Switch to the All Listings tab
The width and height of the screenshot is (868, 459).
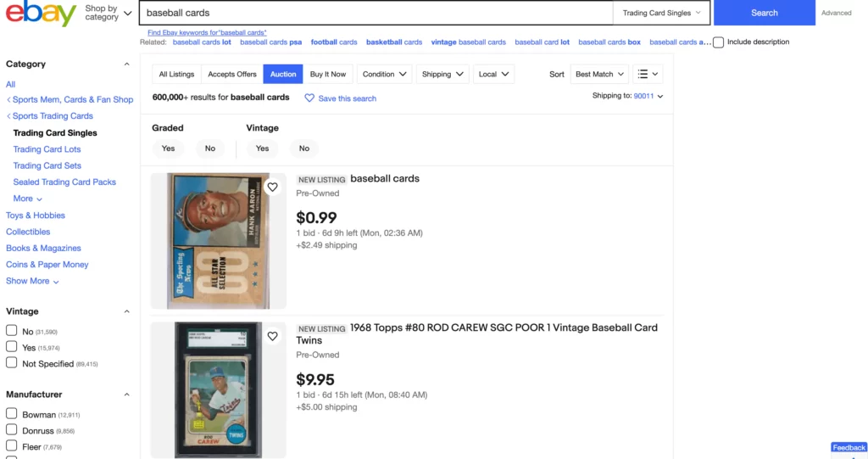click(176, 75)
